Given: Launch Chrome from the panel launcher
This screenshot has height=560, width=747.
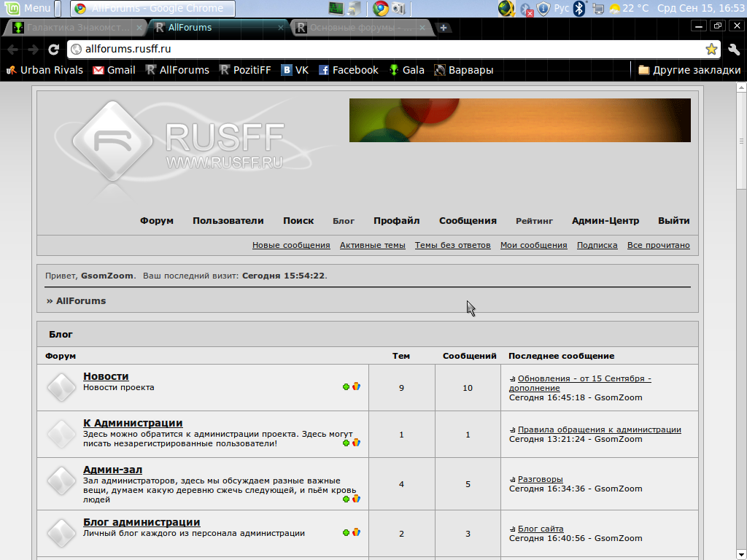Looking at the screenshot, I should coord(380,8).
